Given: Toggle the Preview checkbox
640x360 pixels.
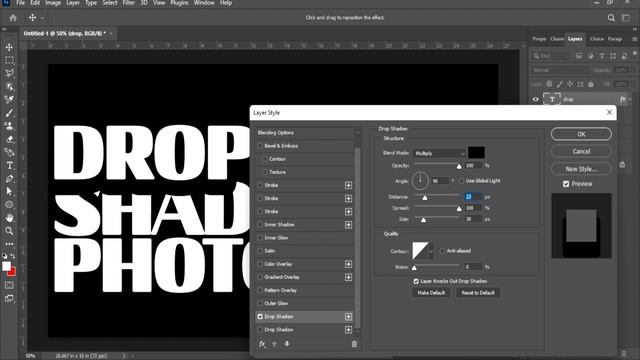Looking at the screenshot, I should tap(566, 184).
